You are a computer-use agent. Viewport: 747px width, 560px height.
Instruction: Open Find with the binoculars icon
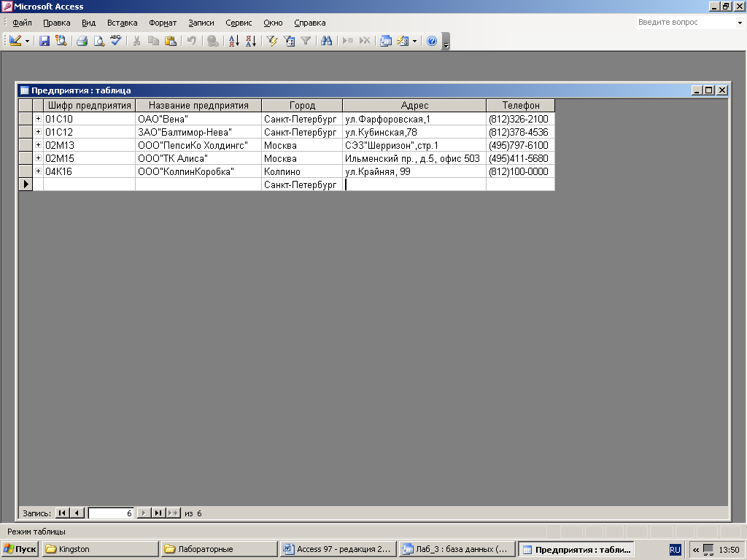tap(326, 41)
